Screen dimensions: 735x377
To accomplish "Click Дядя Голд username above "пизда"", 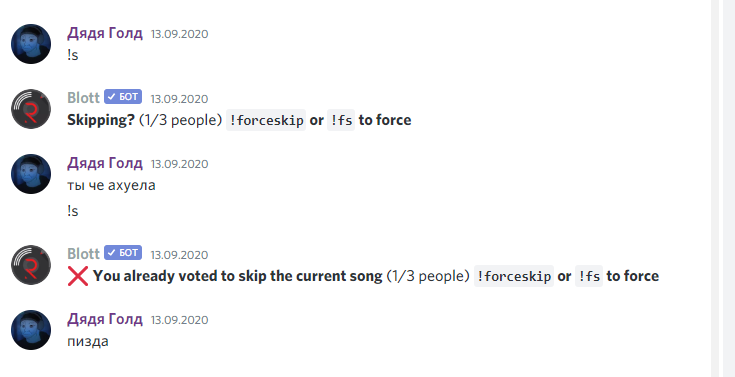I will [105, 319].
